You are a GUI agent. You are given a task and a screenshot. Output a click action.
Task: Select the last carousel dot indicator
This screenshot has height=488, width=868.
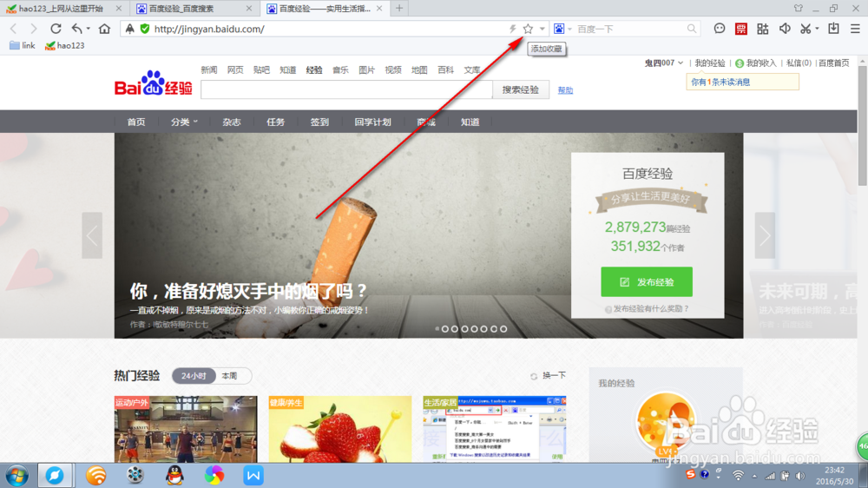coord(503,329)
